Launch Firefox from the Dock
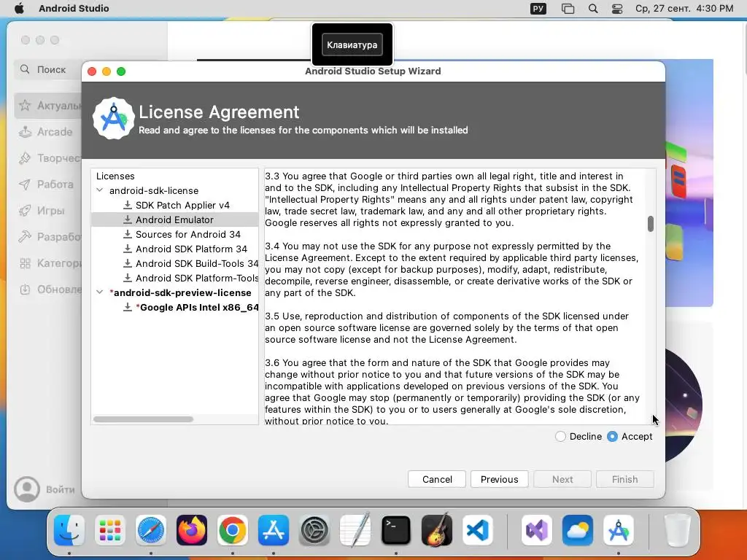 coord(192,530)
